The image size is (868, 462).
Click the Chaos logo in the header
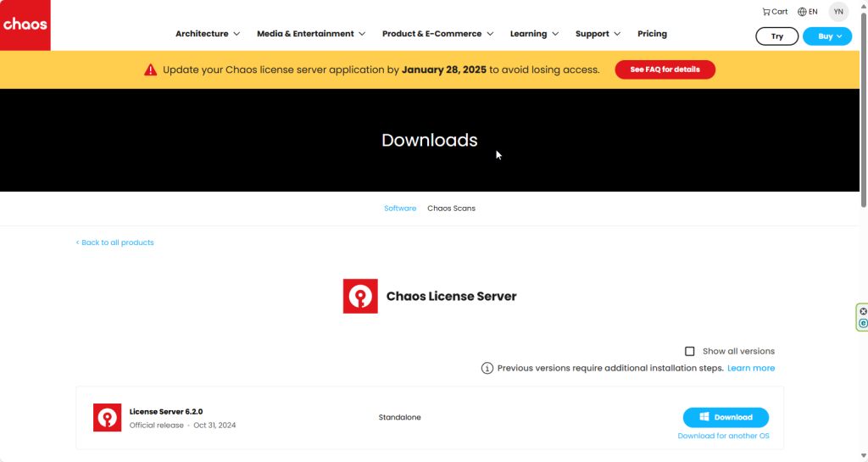point(25,25)
